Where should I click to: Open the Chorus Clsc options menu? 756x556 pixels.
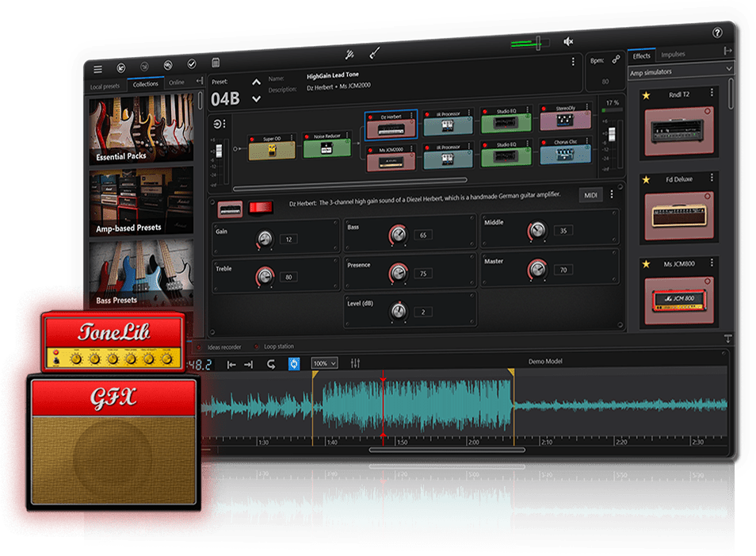[586, 141]
